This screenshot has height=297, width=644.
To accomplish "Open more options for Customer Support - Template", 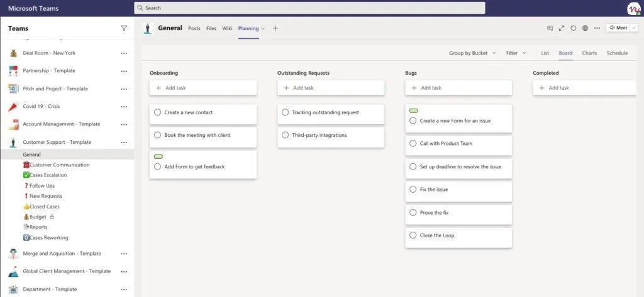I will pyautogui.click(x=124, y=143).
